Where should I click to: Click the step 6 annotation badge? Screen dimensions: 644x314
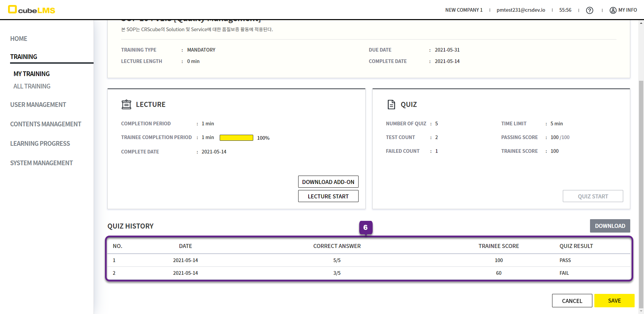(x=366, y=228)
